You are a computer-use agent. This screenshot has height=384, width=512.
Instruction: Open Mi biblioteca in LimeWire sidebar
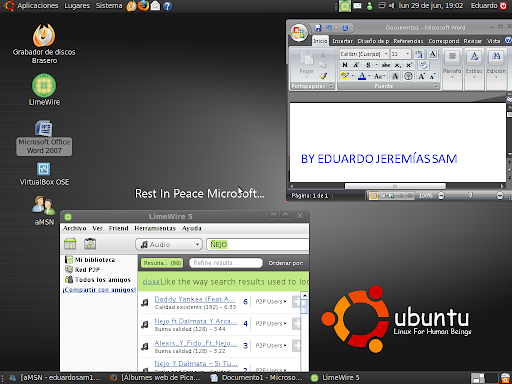(90, 260)
